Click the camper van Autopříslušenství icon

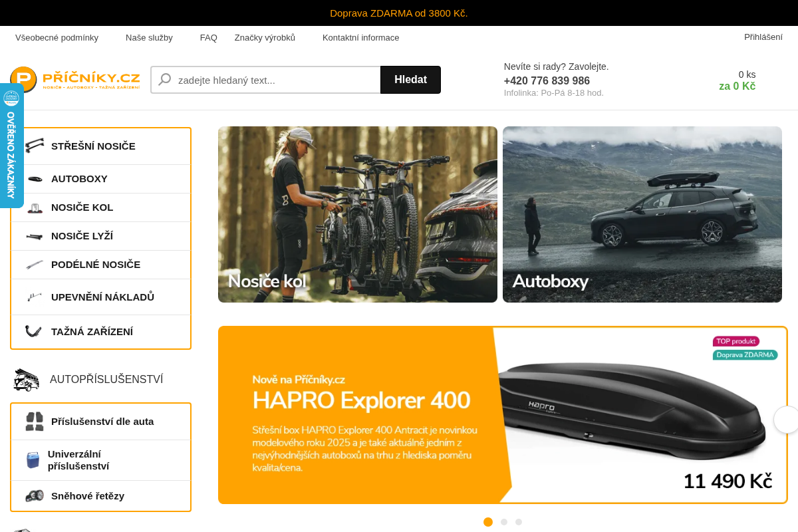pyautogui.click(x=26, y=380)
